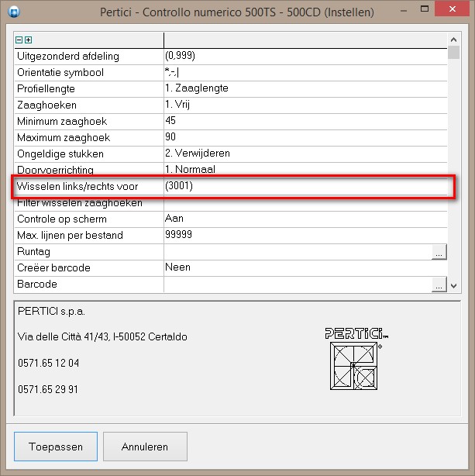Open the '2. Verwijderen' value selector
This screenshot has width=475, height=476.
305,154
